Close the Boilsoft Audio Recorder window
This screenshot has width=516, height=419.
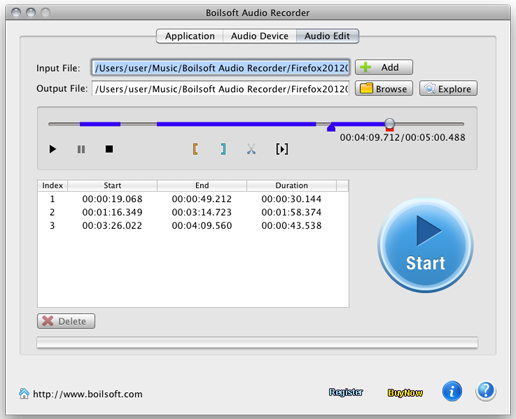tap(16, 13)
